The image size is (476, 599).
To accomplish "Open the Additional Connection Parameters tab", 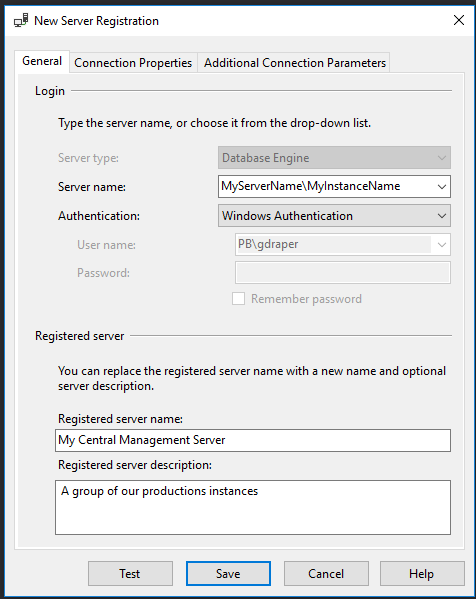I will (x=295, y=63).
